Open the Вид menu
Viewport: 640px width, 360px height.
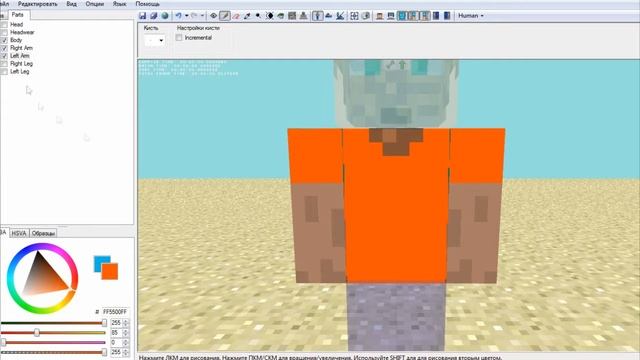pyautogui.click(x=71, y=4)
